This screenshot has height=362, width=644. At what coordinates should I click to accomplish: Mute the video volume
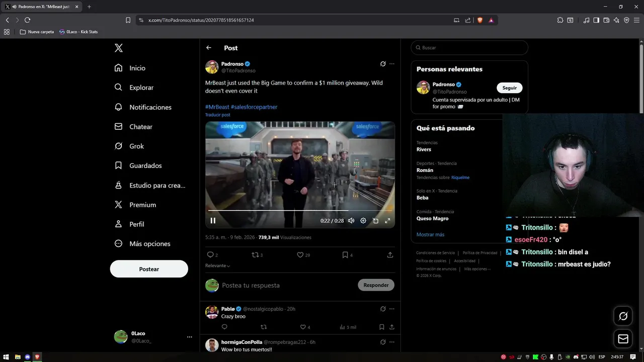click(351, 221)
